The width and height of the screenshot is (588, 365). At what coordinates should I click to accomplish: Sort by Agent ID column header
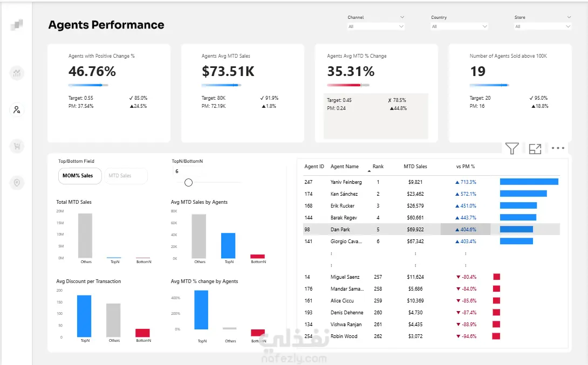click(314, 167)
